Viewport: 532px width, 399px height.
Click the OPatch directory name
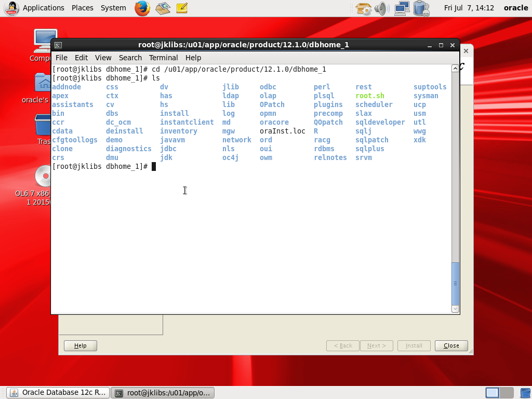pyautogui.click(x=272, y=105)
